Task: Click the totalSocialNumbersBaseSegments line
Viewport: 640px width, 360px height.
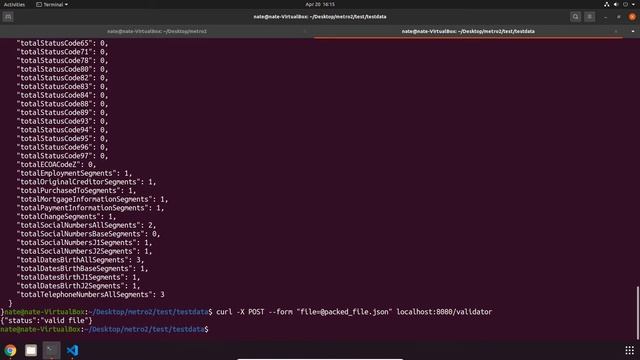Action: [89, 234]
